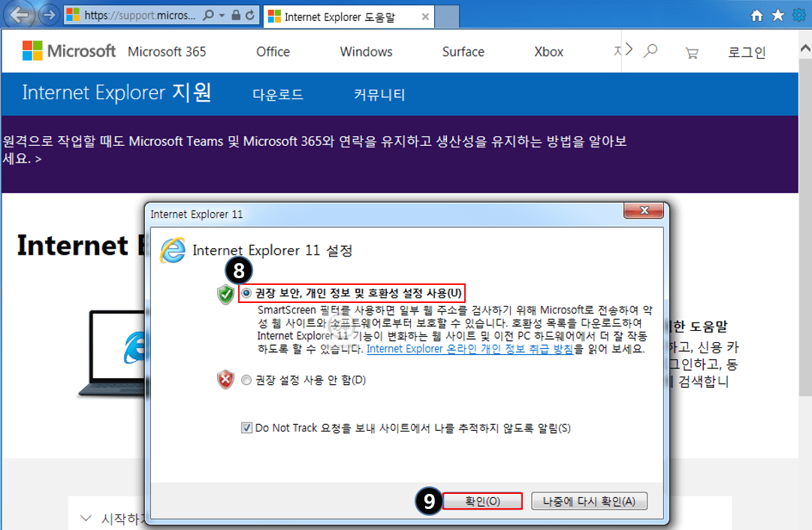Click the green shield recommended-settings icon

[x=226, y=294]
